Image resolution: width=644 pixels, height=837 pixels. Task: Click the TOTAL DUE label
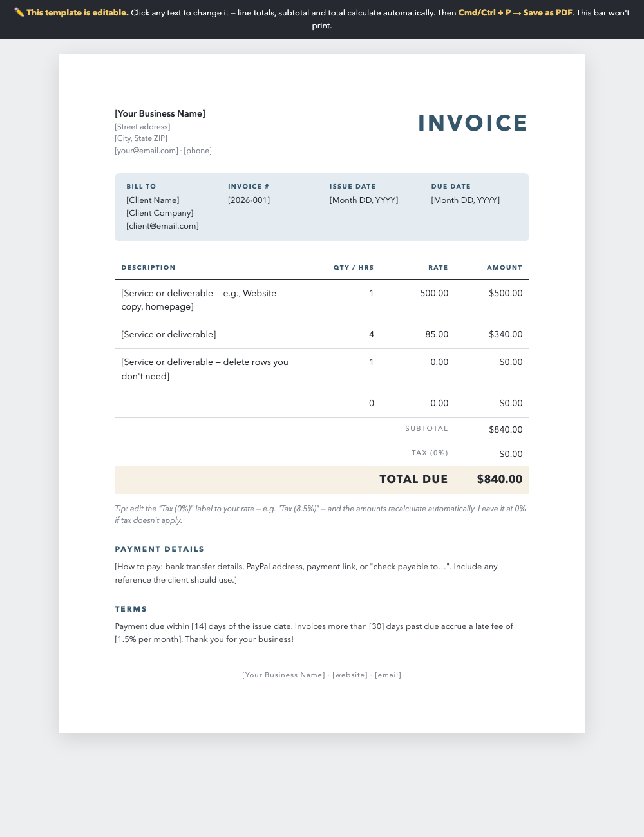coord(413,479)
